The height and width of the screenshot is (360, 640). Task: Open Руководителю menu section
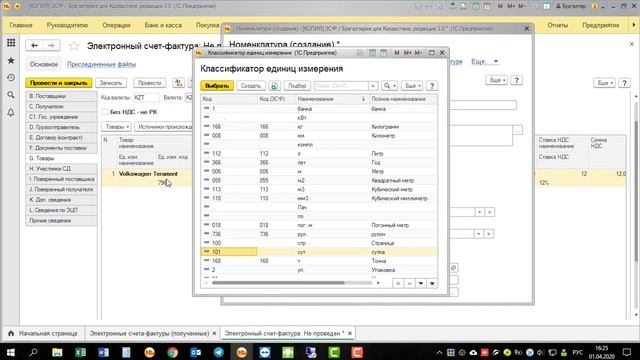coord(67,25)
